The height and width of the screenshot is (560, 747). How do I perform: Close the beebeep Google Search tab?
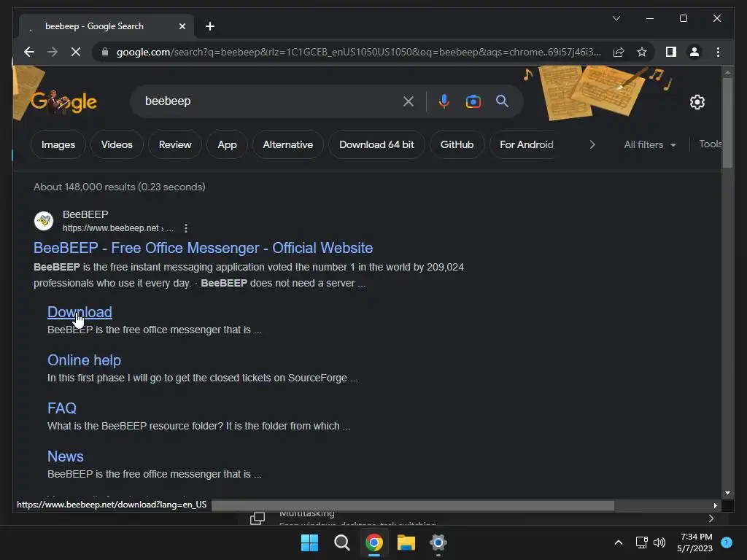pos(182,26)
